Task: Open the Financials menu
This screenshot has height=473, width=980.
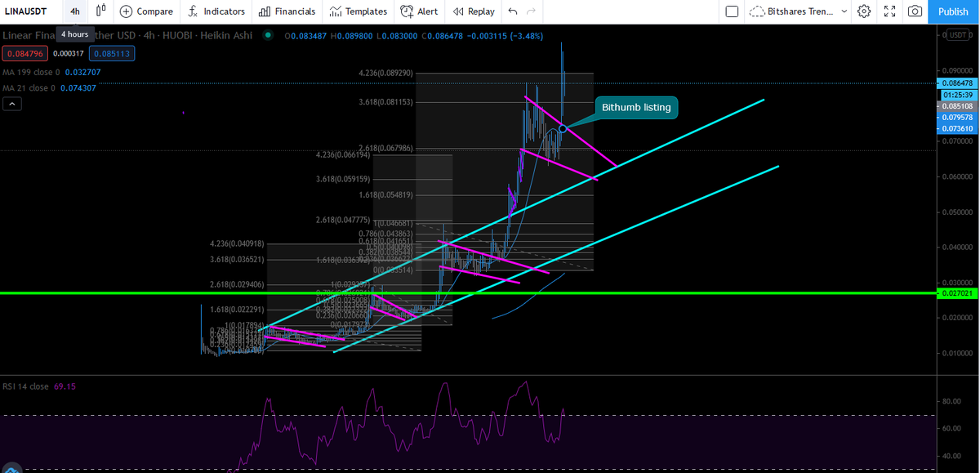Action: [x=287, y=11]
